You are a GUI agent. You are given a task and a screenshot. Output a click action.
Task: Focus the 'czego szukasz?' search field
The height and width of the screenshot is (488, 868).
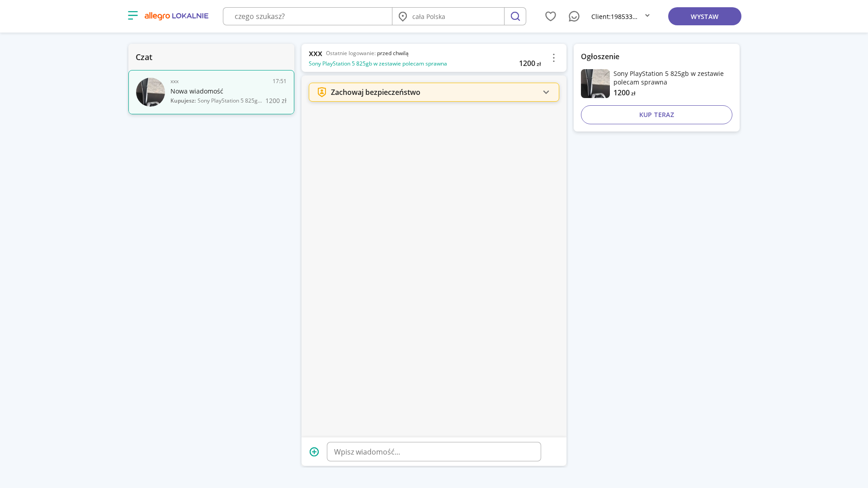(x=307, y=16)
